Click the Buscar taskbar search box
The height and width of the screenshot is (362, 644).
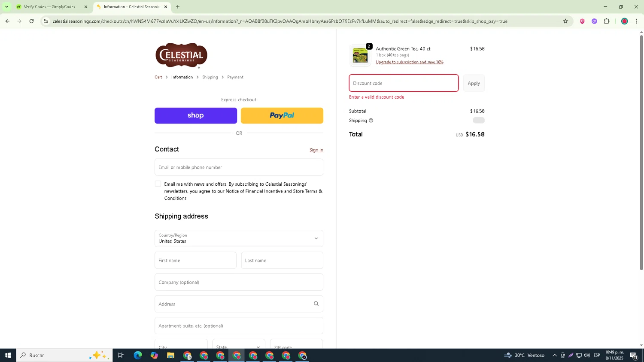click(x=64, y=355)
